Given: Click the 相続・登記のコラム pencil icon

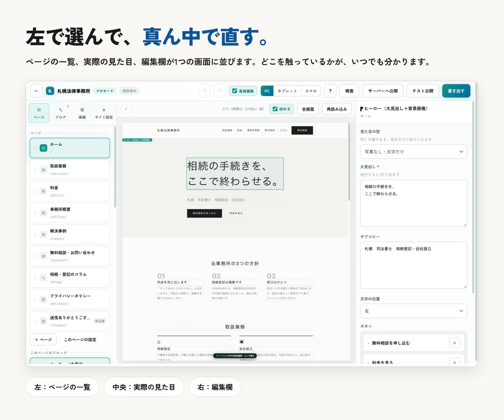Looking at the screenshot, I should tap(43, 278).
